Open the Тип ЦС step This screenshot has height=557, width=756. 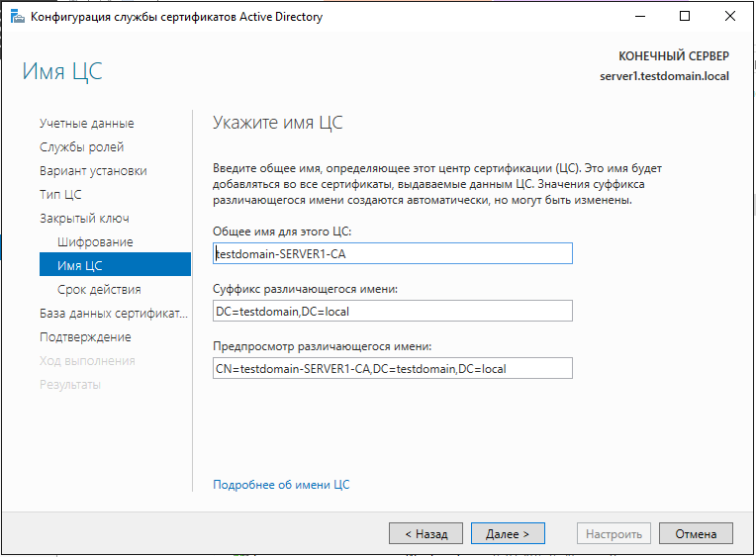(x=60, y=195)
